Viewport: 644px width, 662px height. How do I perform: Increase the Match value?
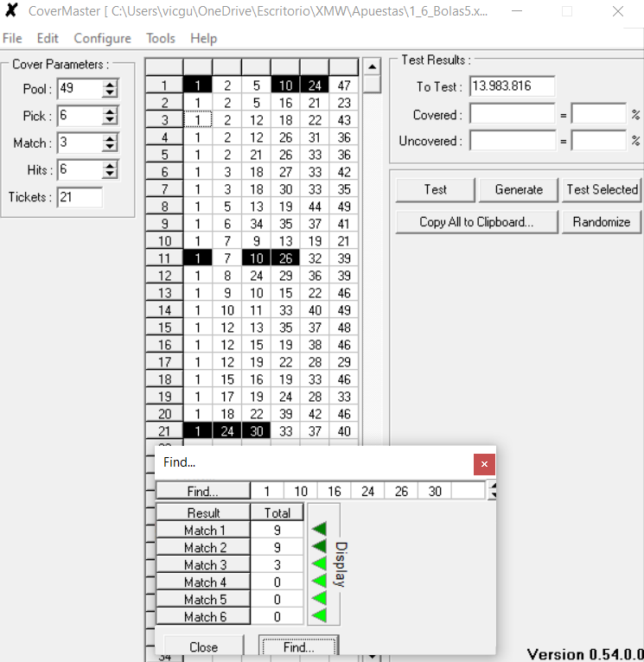110,138
